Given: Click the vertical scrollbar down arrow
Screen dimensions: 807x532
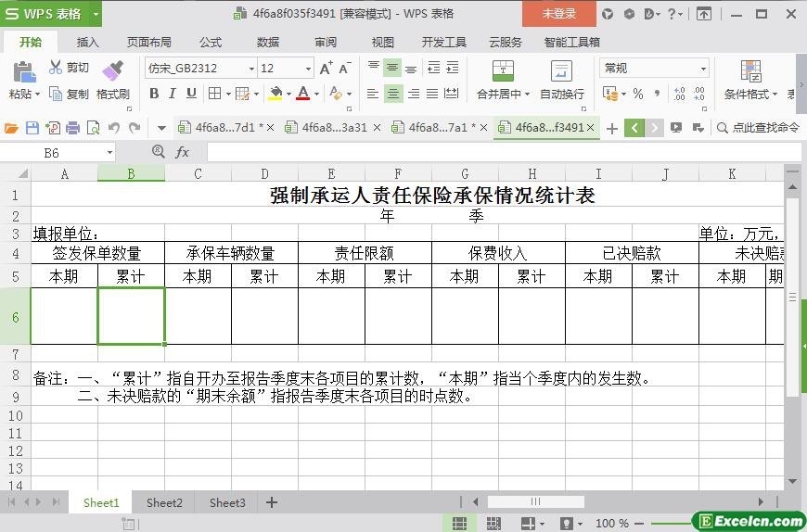Looking at the screenshot, I should click(x=793, y=481).
